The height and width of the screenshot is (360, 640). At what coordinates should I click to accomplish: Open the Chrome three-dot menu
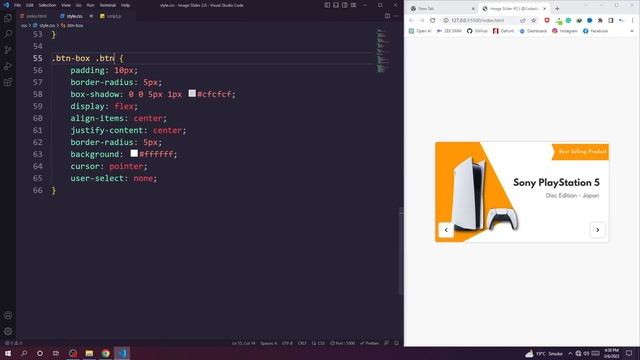632,20
